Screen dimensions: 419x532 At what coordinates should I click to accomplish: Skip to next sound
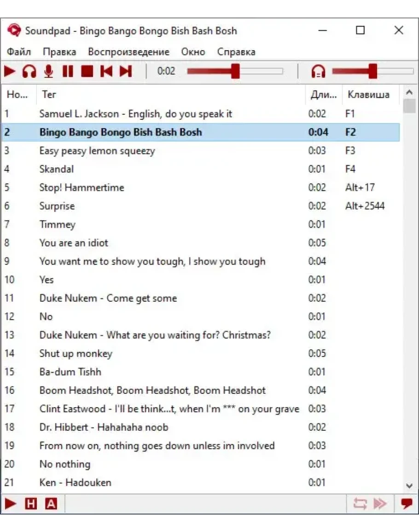(126, 71)
